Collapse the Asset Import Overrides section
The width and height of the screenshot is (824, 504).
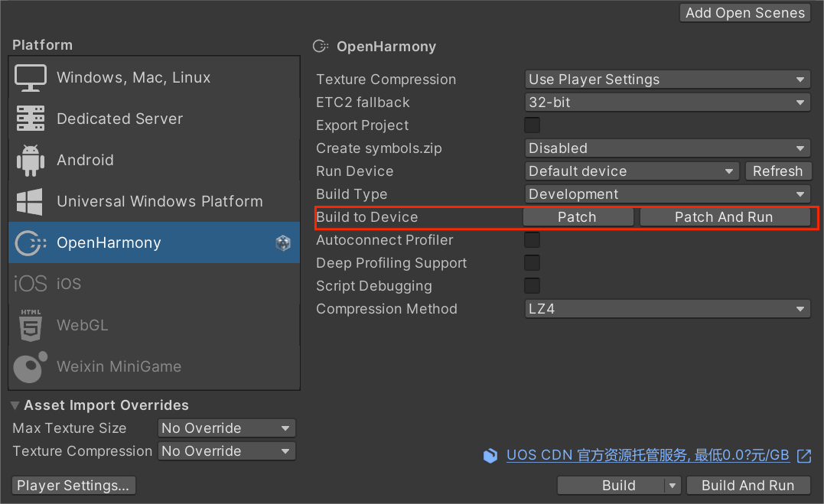(15, 405)
